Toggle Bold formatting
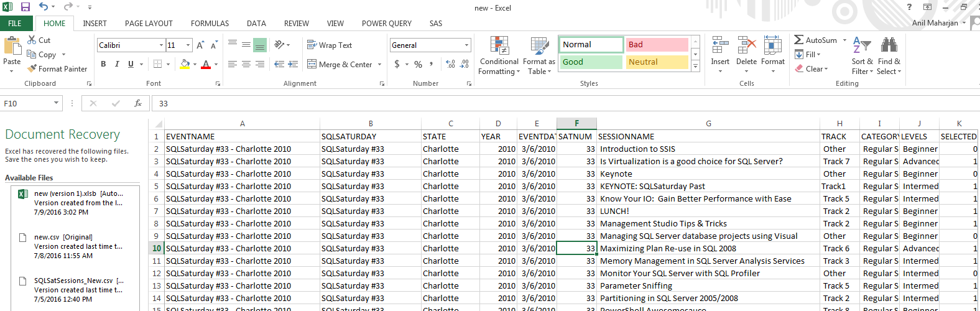980x311 pixels. click(x=103, y=64)
